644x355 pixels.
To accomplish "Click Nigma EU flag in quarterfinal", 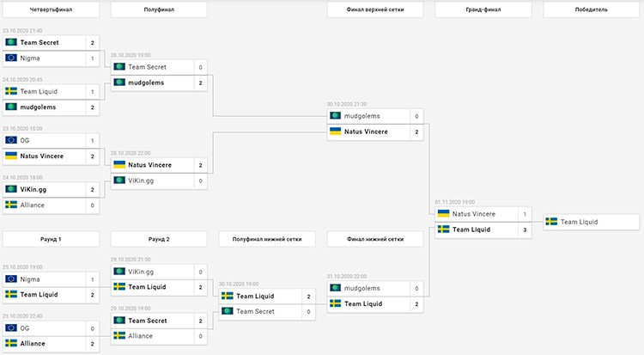I will coord(11,58).
